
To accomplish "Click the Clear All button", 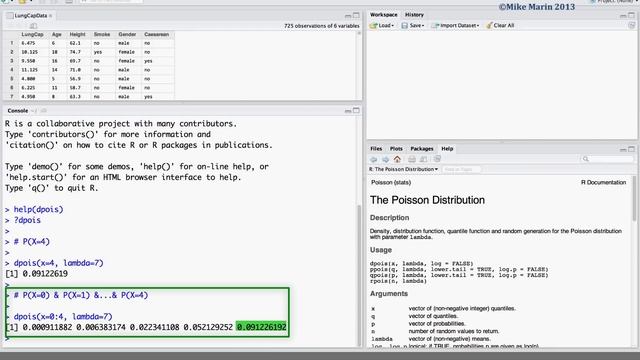I will pyautogui.click(x=500, y=25).
